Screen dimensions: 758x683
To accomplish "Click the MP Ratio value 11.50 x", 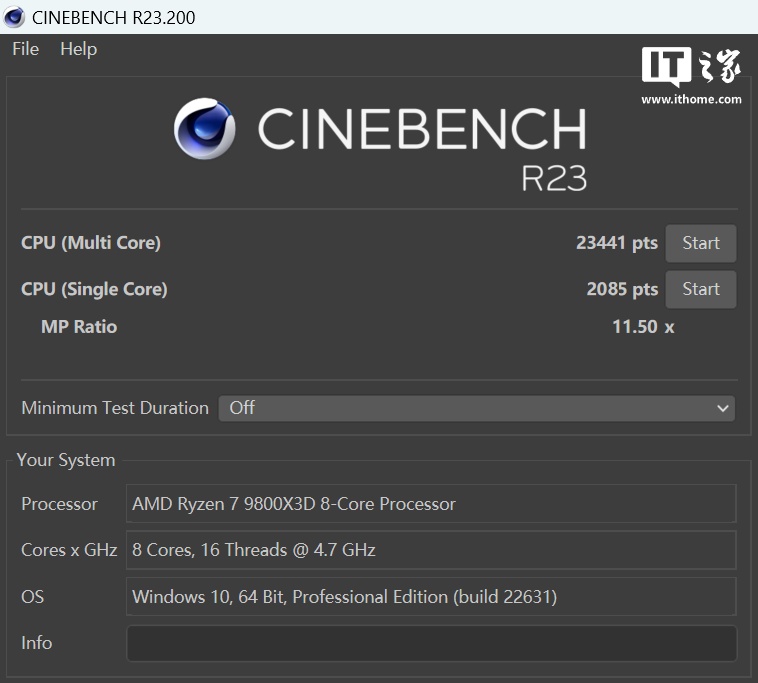I will [642, 327].
